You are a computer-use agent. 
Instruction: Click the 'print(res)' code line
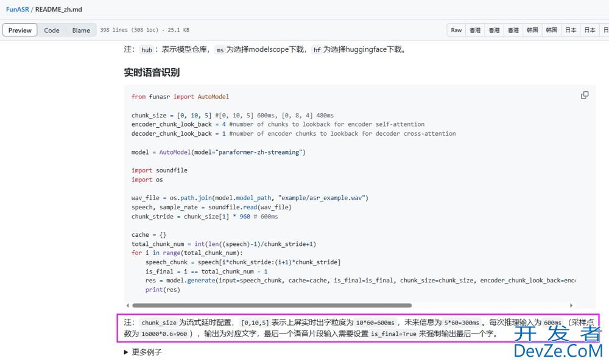(163, 290)
